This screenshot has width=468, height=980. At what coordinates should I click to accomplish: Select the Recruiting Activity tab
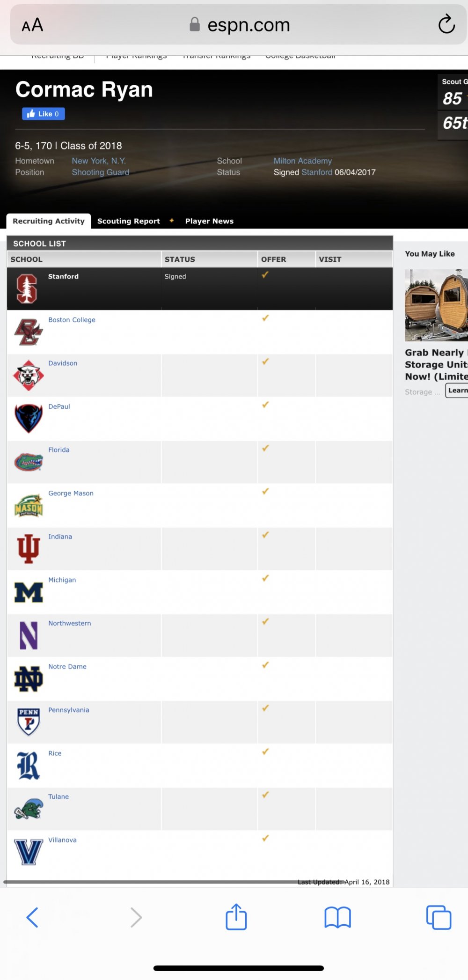click(49, 221)
